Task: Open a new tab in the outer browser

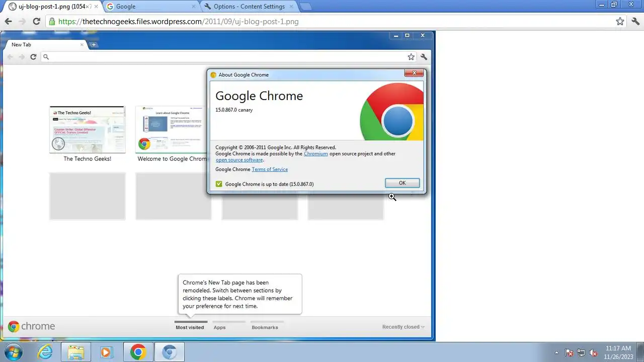Action: (306, 7)
